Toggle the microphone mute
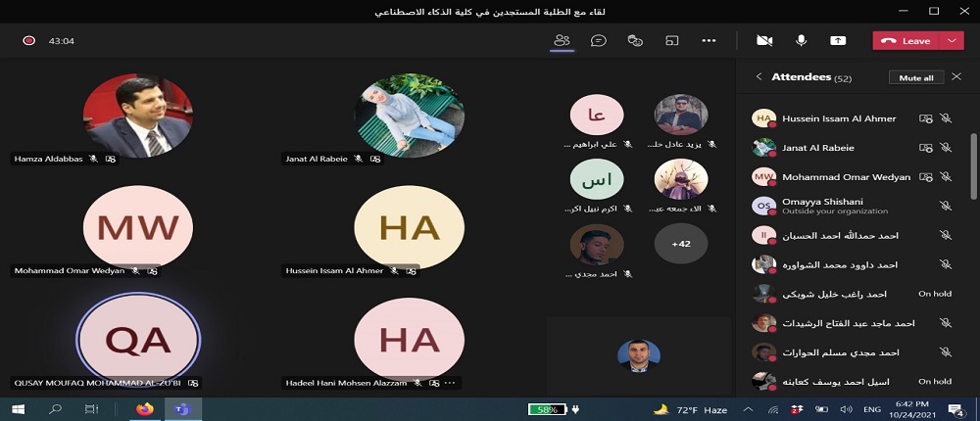980x421 pixels. point(801,40)
